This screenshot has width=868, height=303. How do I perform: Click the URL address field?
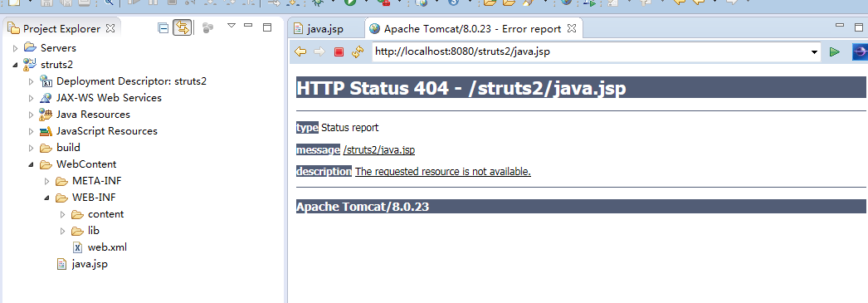tap(590, 52)
